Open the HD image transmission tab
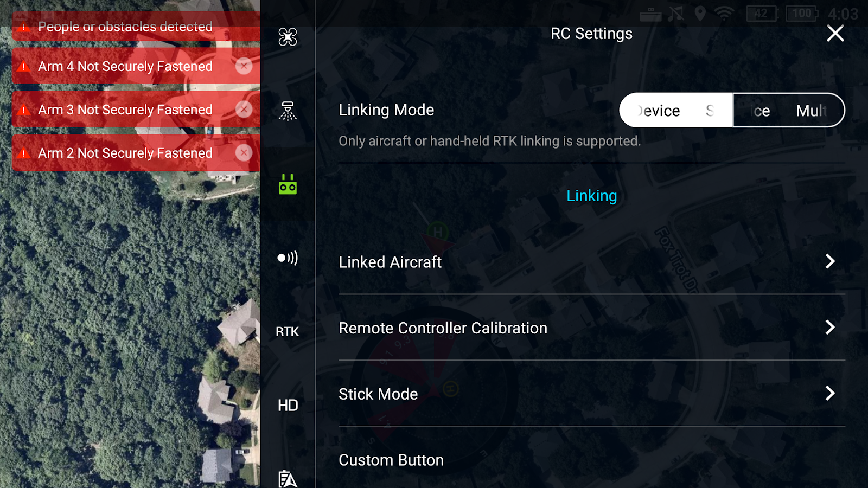868x488 pixels. (x=288, y=405)
